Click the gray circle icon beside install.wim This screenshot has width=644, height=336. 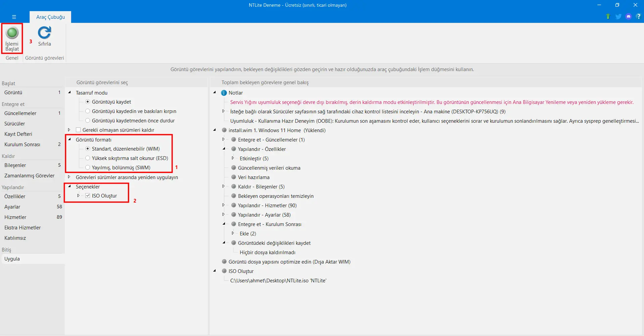coord(224,130)
